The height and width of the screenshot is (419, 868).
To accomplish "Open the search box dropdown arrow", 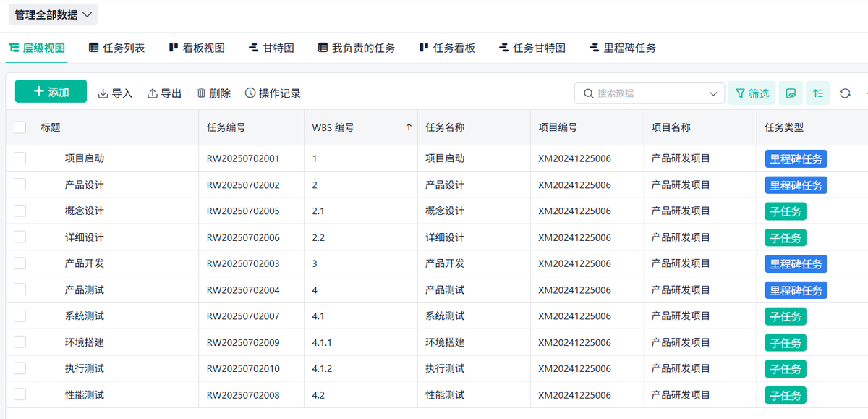I will [x=712, y=93].
